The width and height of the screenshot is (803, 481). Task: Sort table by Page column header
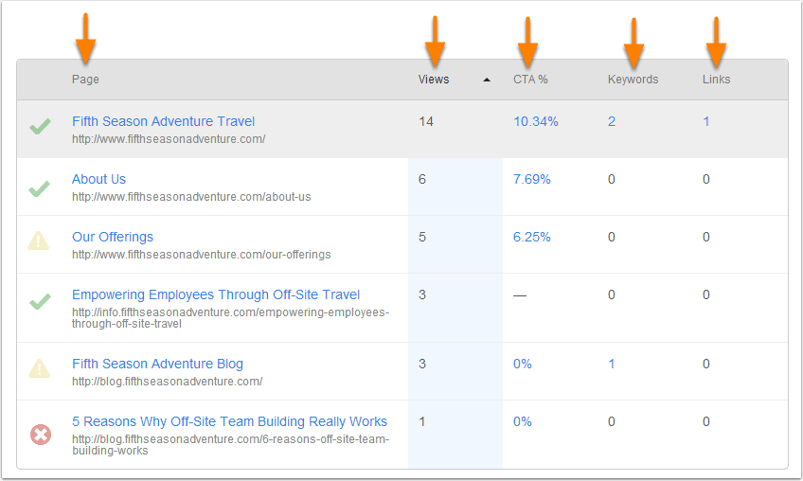coord(85,79)
